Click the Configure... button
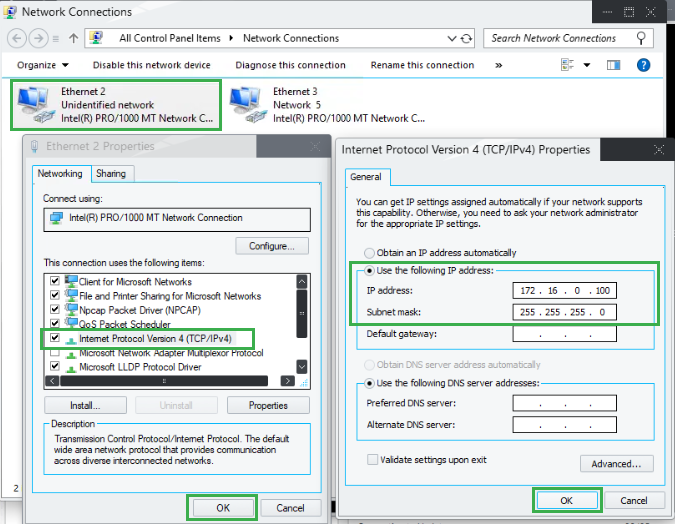675x524 pixels. (x=271, y=246)
